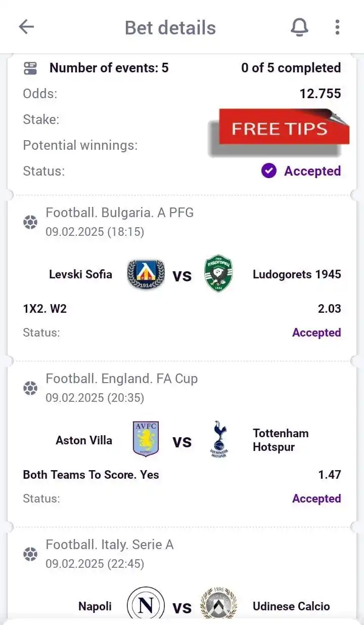
Task: Open the three-dot overflow menu
Action: click(x=337, y=27)
